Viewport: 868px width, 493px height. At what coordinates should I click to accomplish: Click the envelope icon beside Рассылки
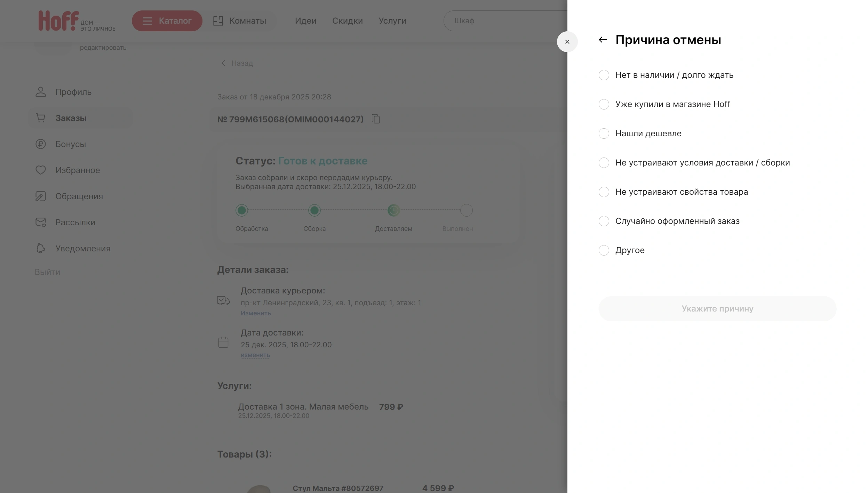(x=41, y=222)
